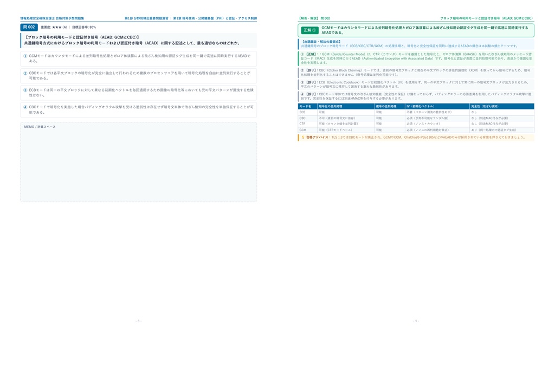
Task: Click the book title '情報処理安全確保支援士 合格対策予想問題集'
Action: (52, 18)
